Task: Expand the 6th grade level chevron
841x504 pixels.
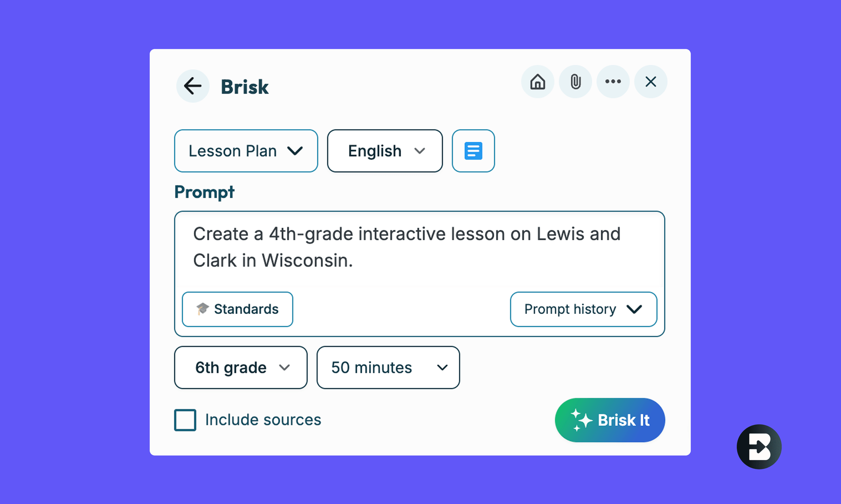Action: (284, 367)
